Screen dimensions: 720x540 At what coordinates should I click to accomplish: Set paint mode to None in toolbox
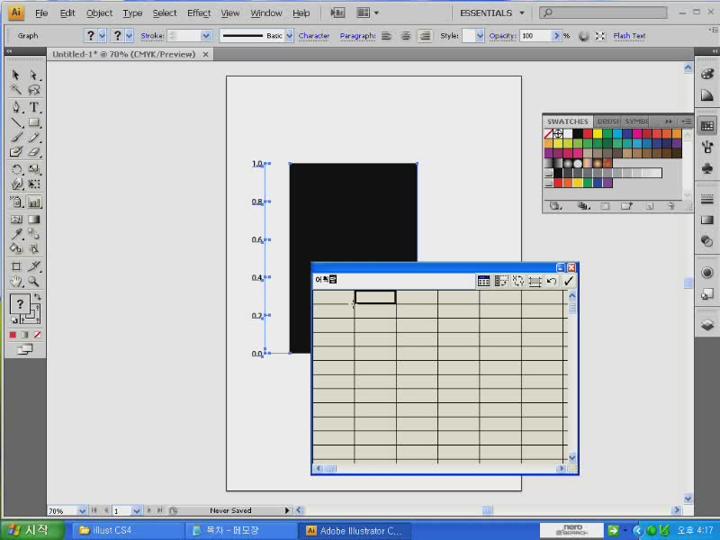[37, 335]
